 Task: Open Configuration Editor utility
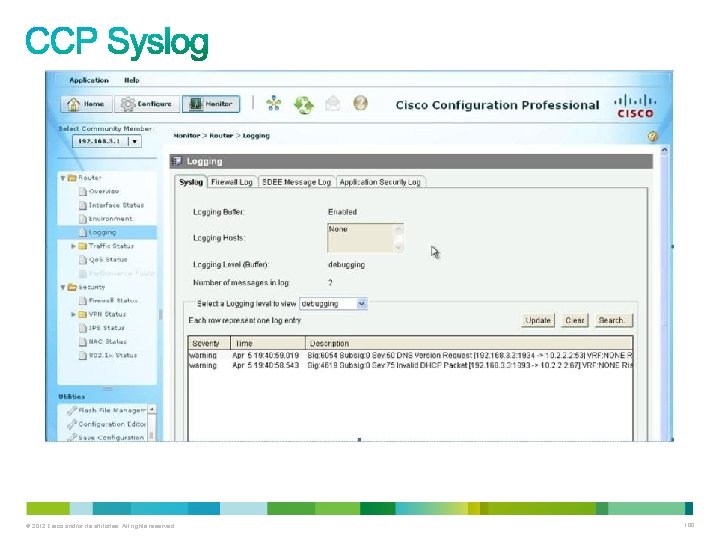click(x=112, y=424)
